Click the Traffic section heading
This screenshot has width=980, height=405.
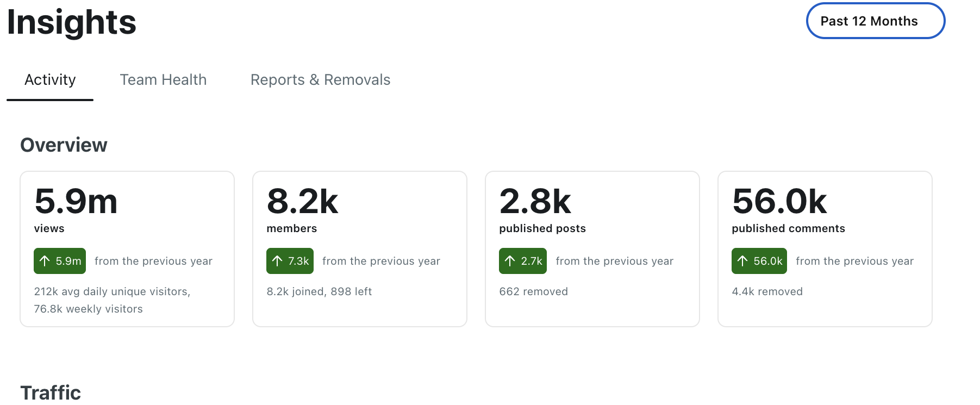point(51,392)
